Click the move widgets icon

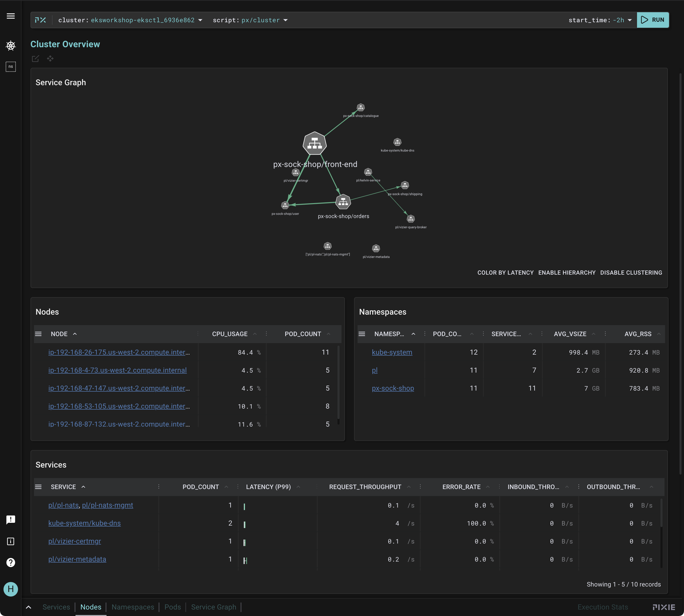click(50, 59)
